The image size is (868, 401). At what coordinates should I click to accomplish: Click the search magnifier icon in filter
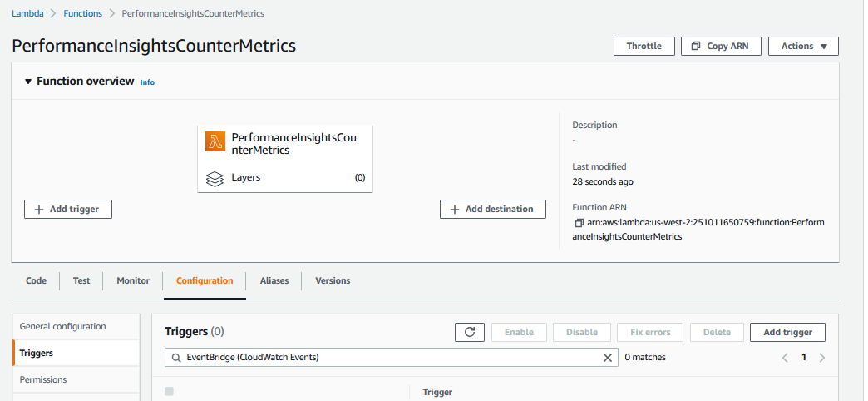[x=176, y=358]
